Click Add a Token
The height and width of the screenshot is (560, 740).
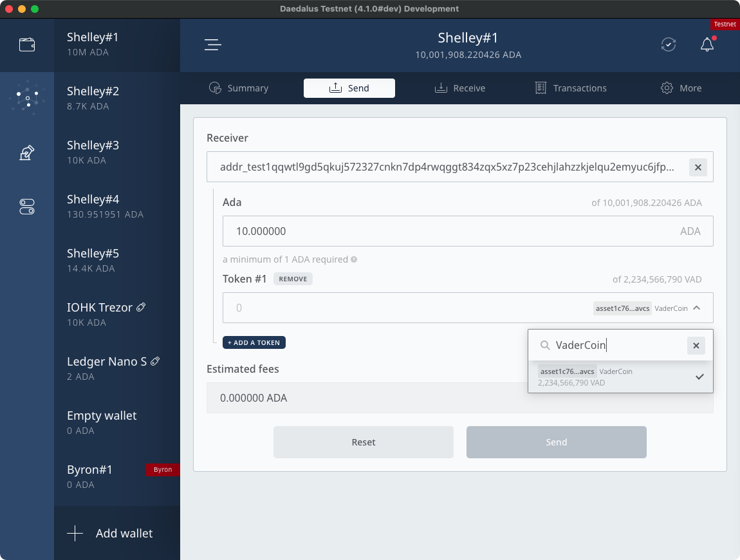coord(254,342)
